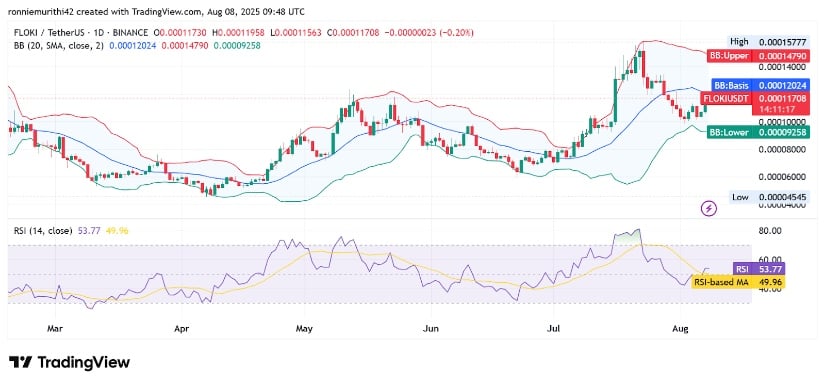Click the BB lower value 0.00009258 in legend
This screenshot has width=825, height=385.
click(236, 46)
